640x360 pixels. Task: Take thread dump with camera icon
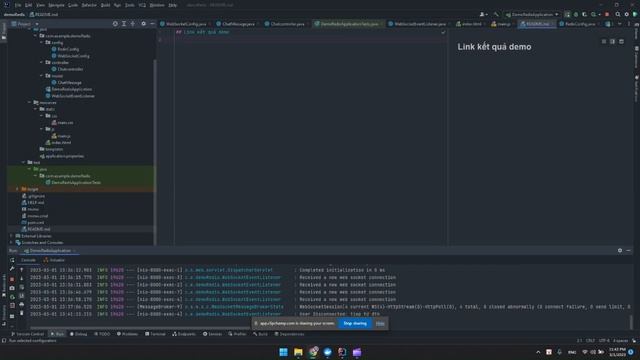[x=12, y=288]
